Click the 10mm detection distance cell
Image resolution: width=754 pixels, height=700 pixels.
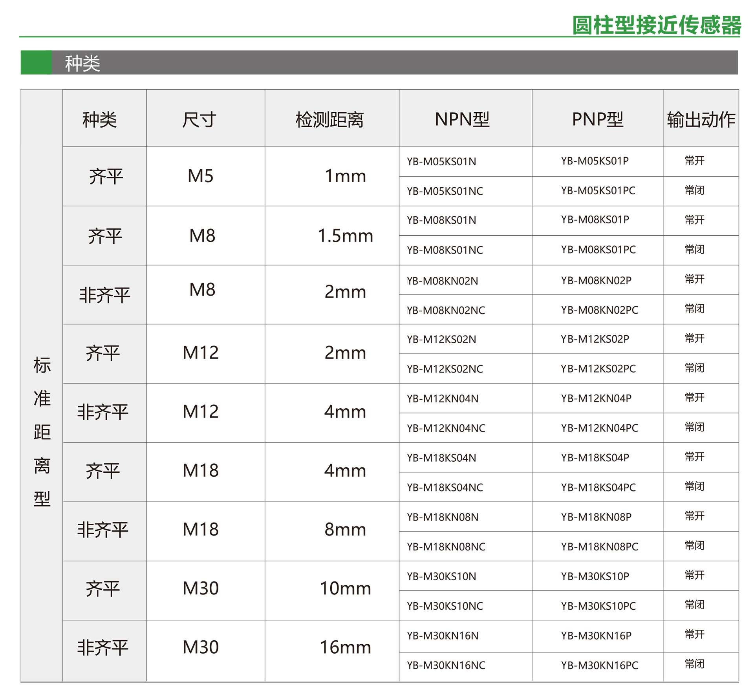(345, 589)
